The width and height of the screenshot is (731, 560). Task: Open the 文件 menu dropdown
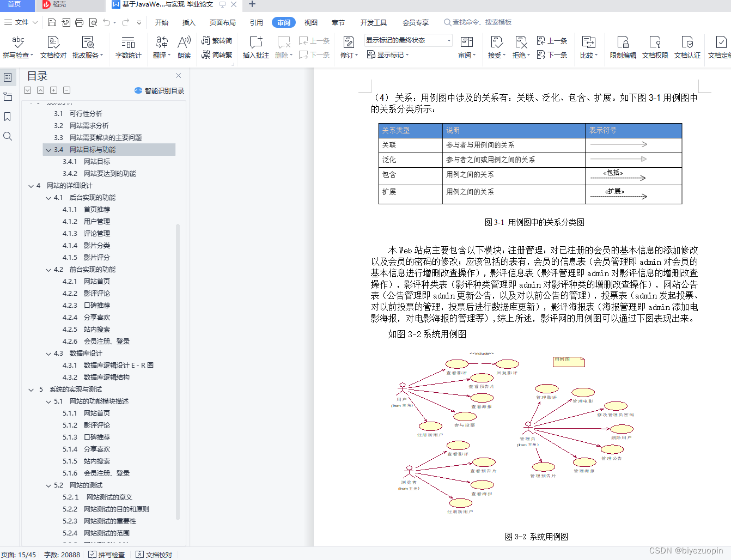coord(21,22)
